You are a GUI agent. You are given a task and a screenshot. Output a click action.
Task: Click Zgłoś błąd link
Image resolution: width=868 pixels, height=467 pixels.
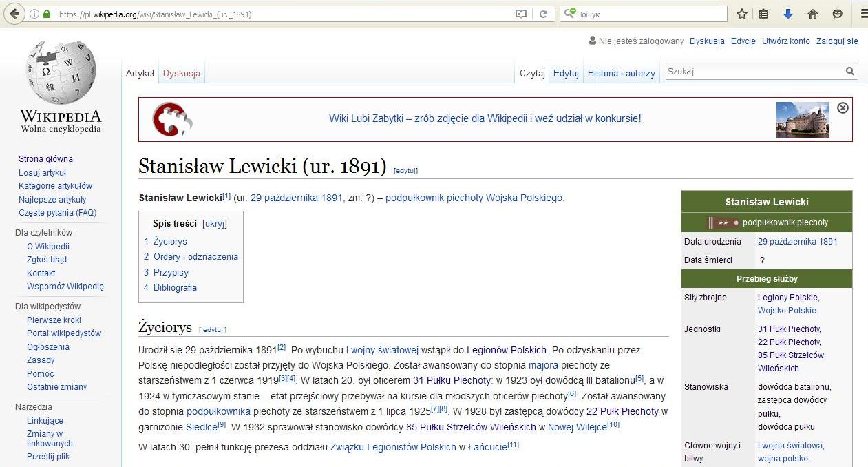pyautogui.click(x=47, y=260)
